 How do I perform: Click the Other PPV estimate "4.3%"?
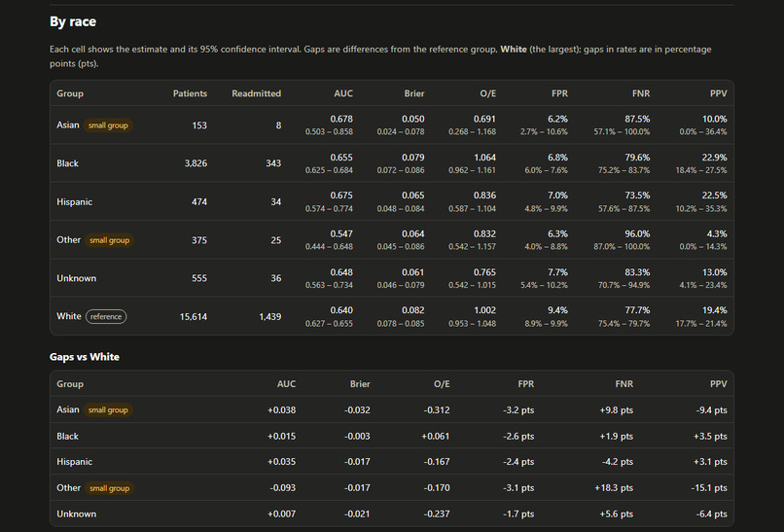tap(717, 234)
